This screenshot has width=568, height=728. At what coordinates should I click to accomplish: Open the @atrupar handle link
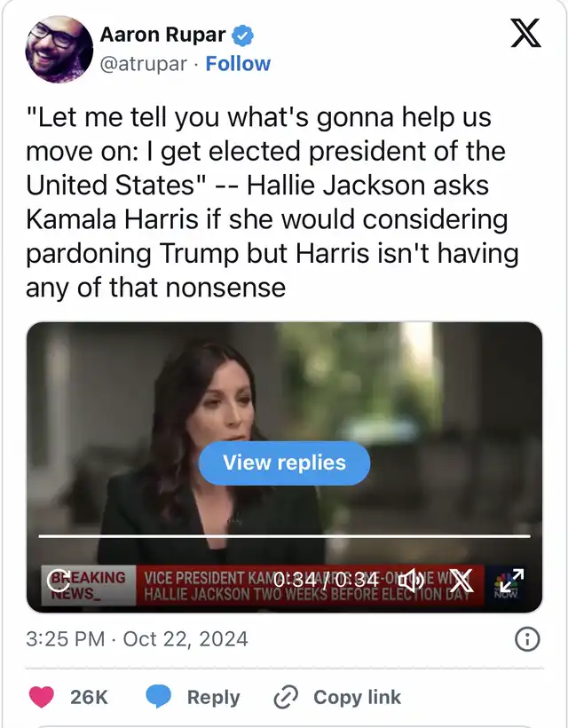tap(144, 64)
